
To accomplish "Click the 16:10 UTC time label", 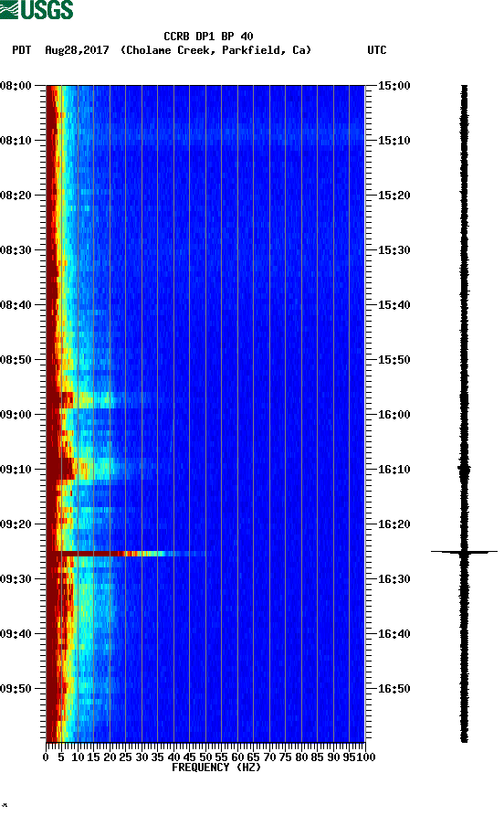I will [394, 470].
